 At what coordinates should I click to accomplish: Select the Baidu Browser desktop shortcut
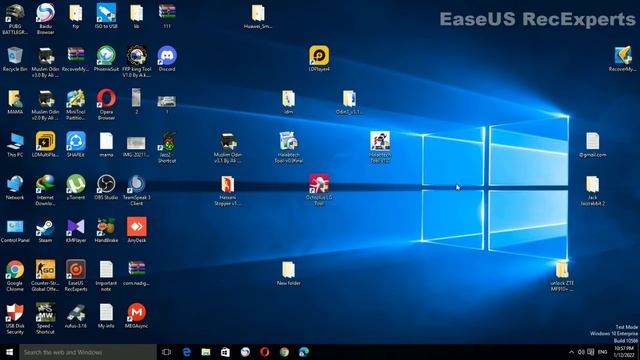point(45,18)
